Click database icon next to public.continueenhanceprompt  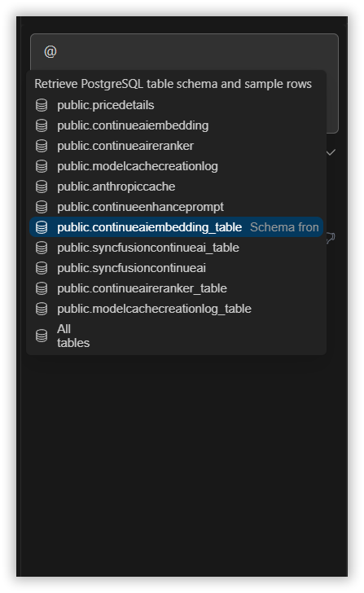click(42, 207)
